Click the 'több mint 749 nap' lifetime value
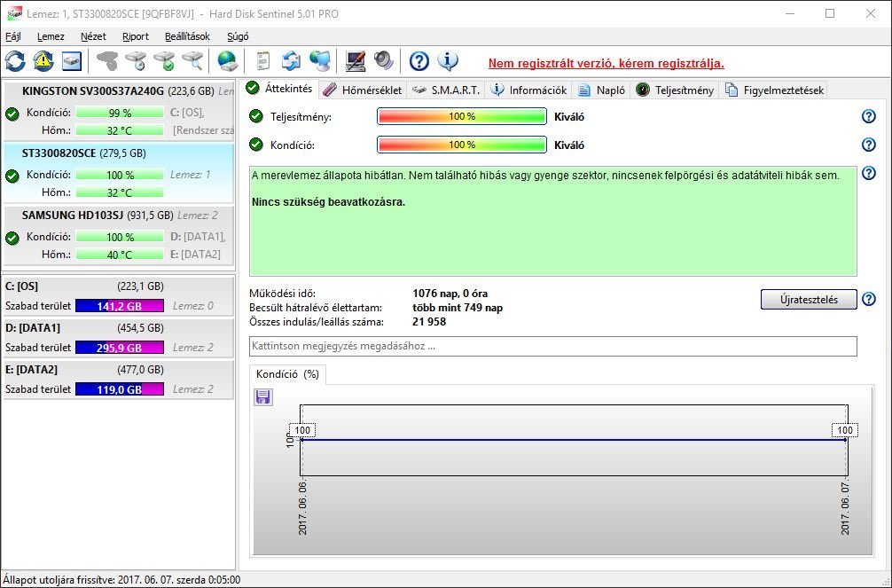892x588 pixels. 458,308
